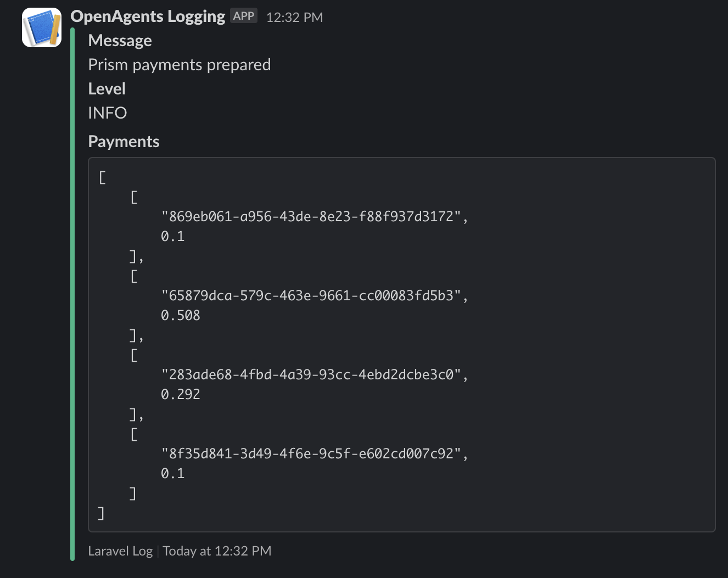Click the payment ID starting with 65879dca
Screen dimensions: 728x578
pyautogui.click(x=311, y=296)
